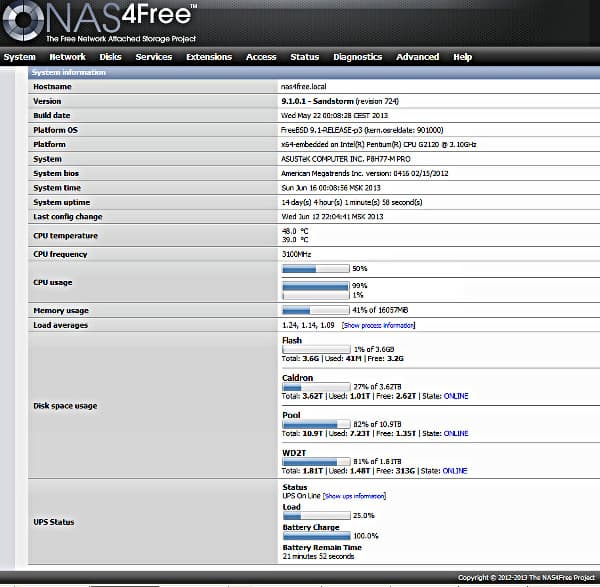
Task: Select the Last config change value
Action: tap(332, 217)
